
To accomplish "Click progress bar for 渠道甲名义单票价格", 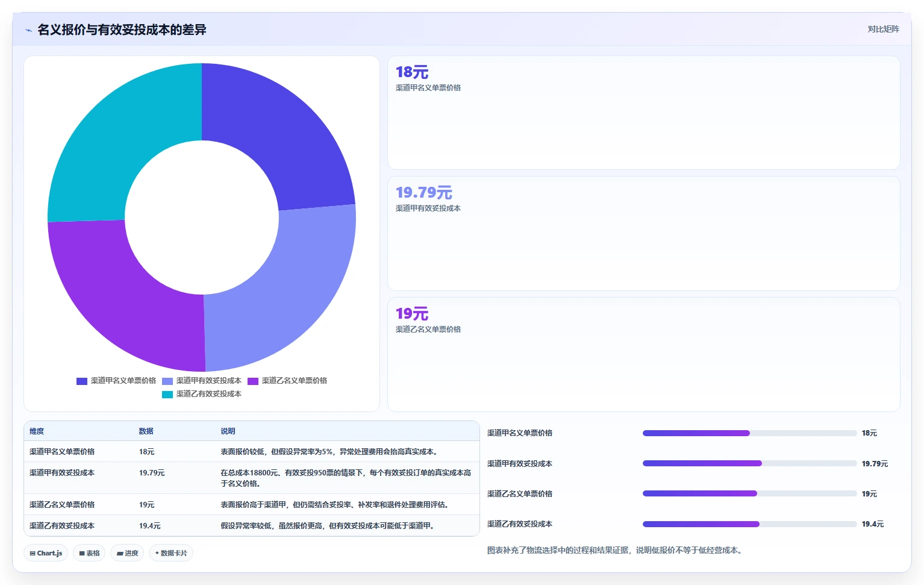I will point(749,433).
